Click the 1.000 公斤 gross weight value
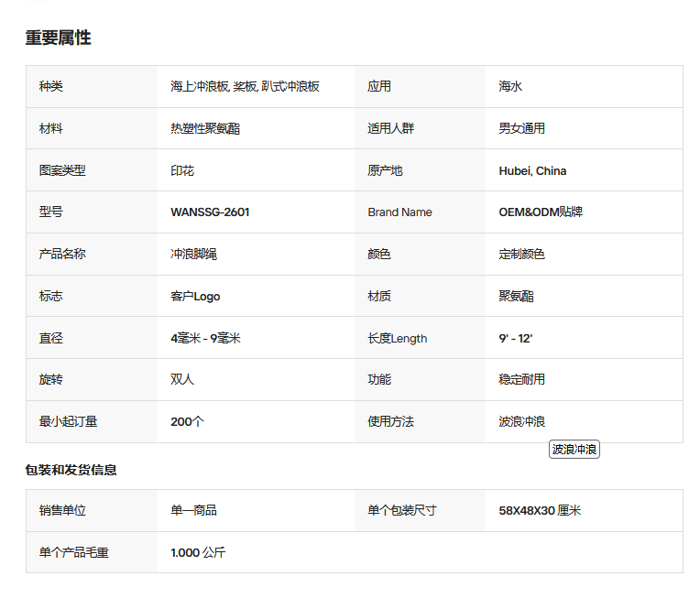Viewport: 700px width, 598px height. click(x=198, y=552)
